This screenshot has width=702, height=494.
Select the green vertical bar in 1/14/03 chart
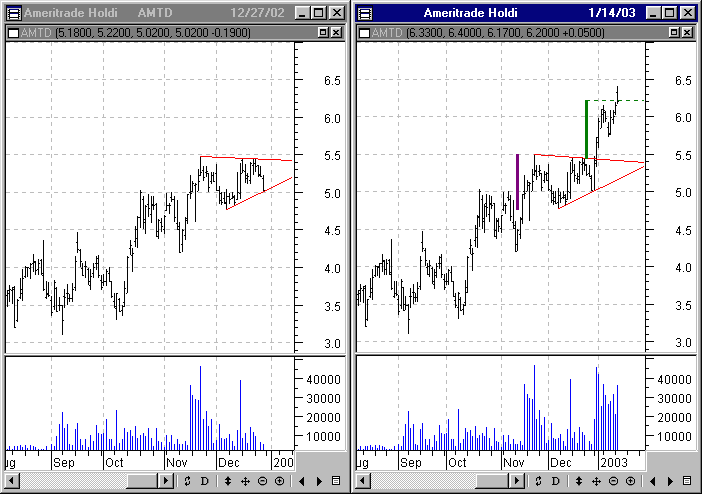pyautogui.click(x=586, y=129)
